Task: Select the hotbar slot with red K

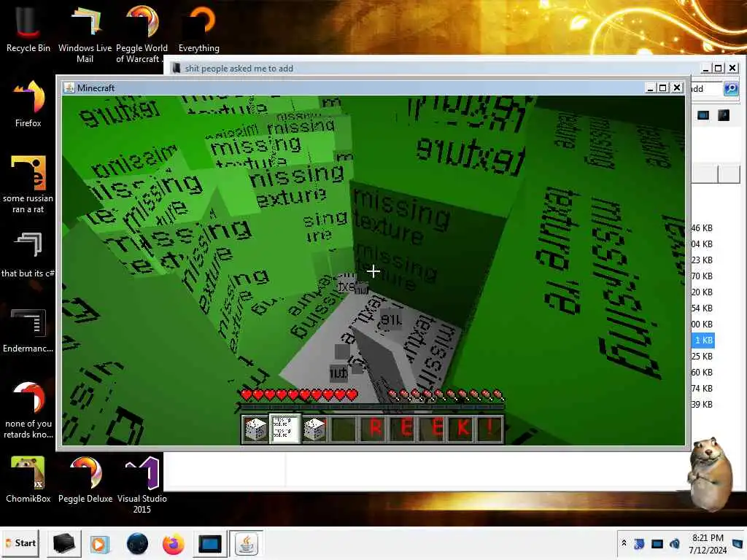Action: tap(462, 429)
